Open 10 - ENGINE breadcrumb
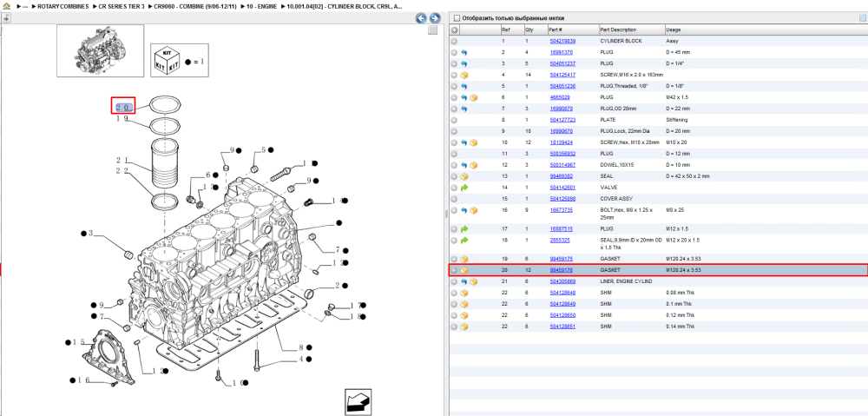 [260, 6]
